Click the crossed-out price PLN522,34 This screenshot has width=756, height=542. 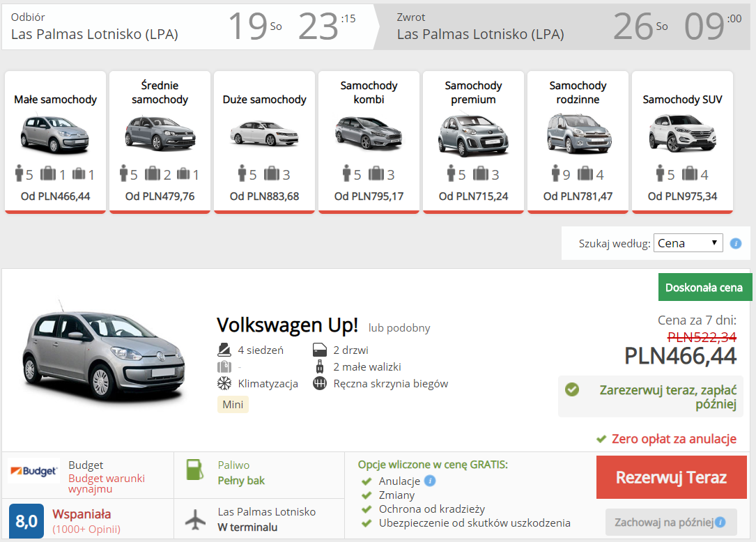point(702,337)
